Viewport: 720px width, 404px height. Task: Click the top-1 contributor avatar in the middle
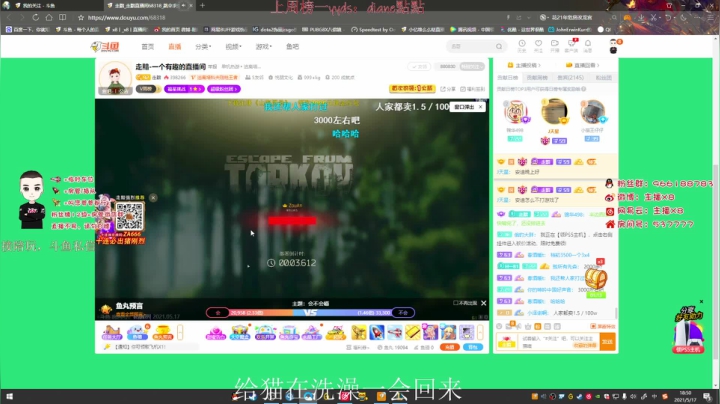pos(554,111)
